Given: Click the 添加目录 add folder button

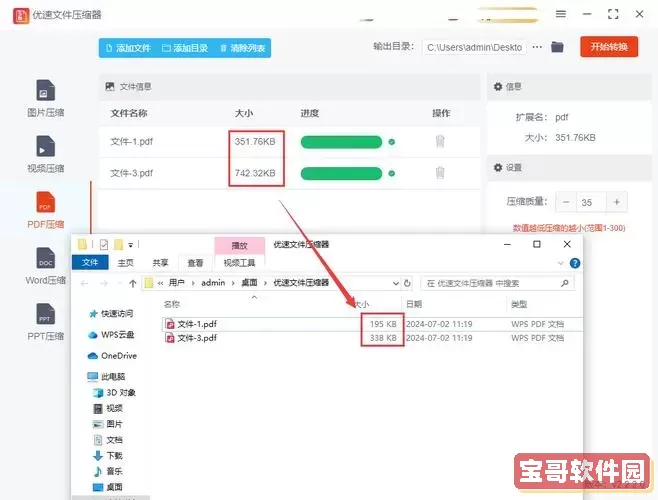Looking at the screenshot, I should point(185,48).
